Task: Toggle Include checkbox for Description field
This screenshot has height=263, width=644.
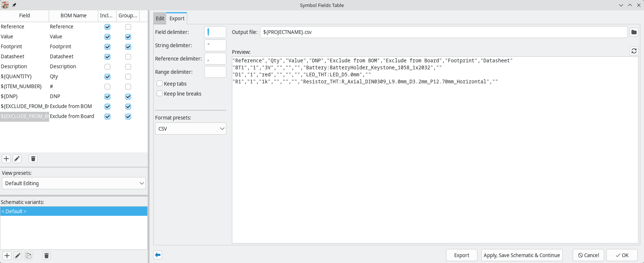Action: pos(107,67)
